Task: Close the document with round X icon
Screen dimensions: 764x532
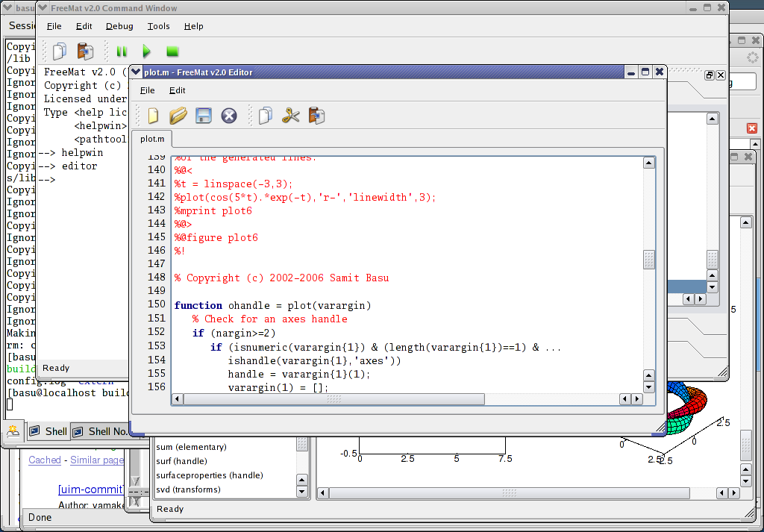Action: click(229, 116)
